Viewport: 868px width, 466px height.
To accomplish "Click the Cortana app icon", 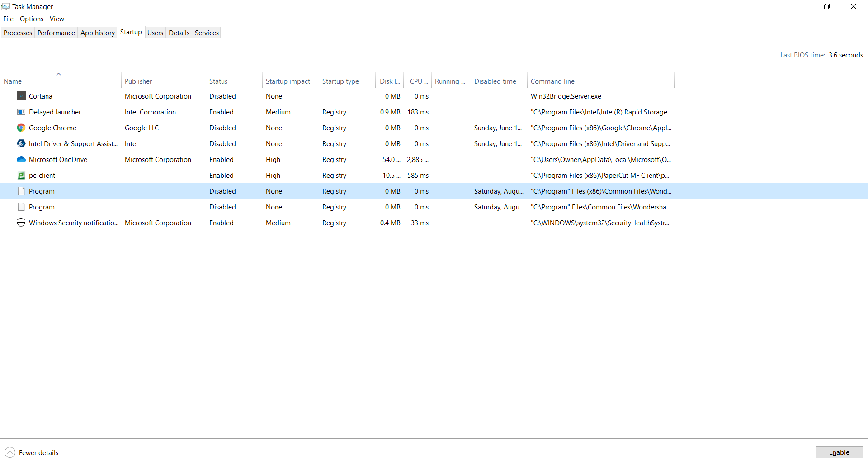I will point(21,96).
